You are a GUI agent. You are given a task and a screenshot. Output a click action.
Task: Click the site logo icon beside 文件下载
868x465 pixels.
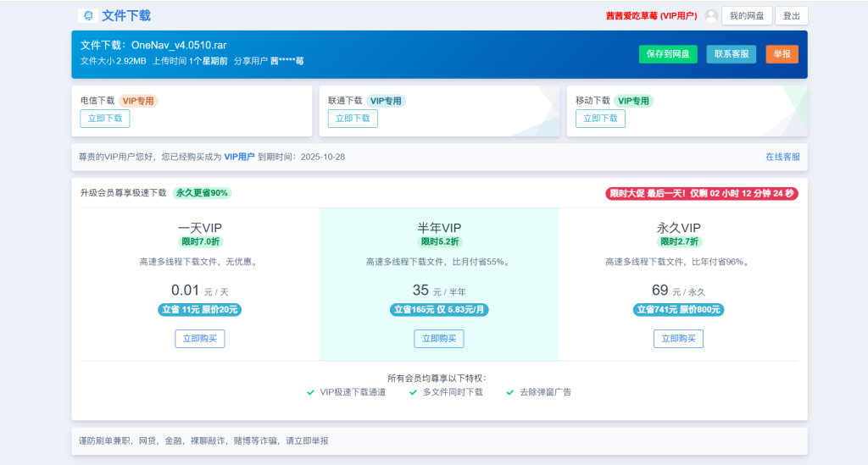click(x=88, y=16)
